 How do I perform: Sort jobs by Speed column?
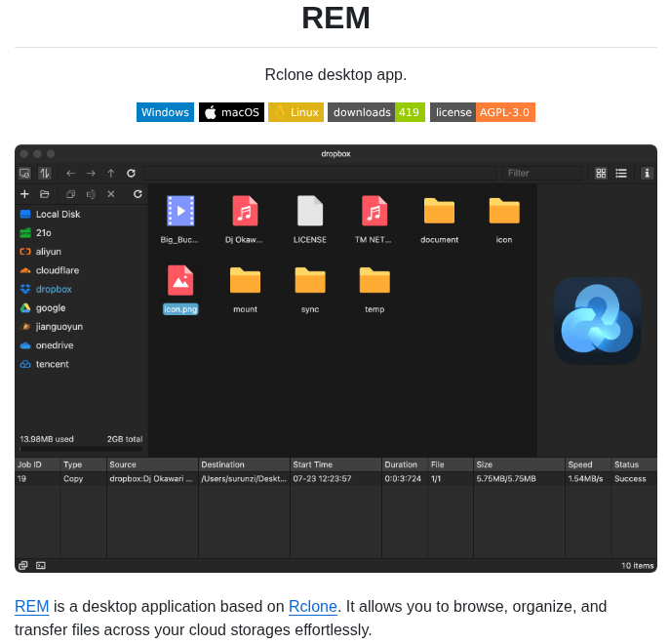tap(588, 464)
